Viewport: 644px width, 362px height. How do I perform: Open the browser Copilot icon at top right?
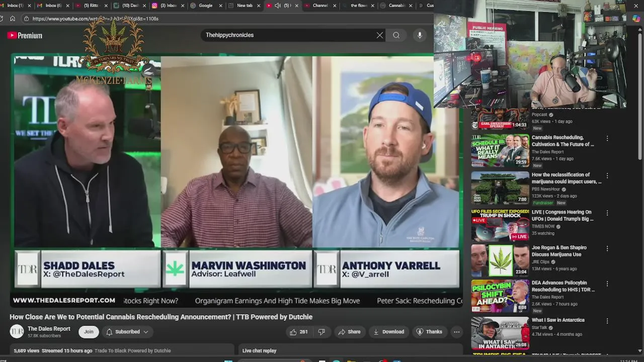click(636, 19)
